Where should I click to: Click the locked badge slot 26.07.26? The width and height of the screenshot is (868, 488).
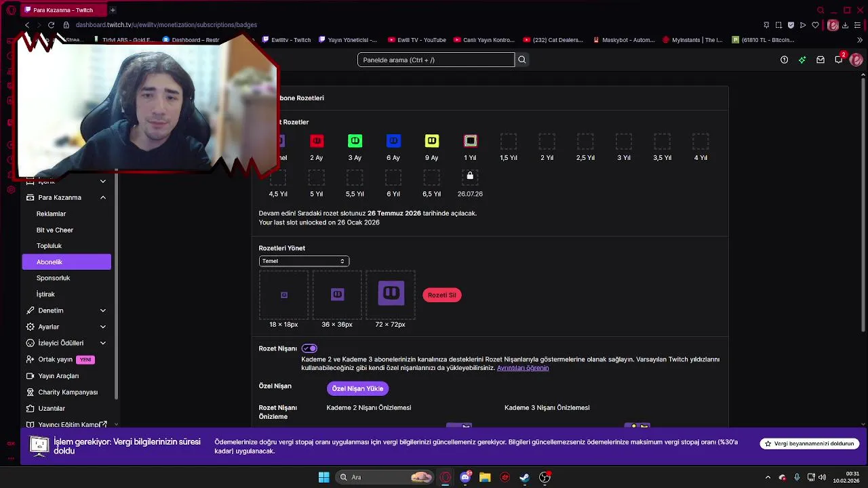pyautogui.click(x=470, y=178)
